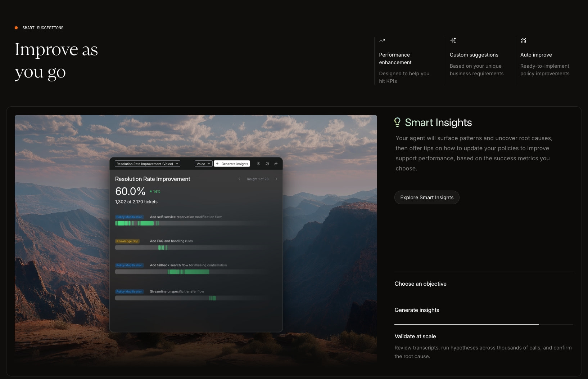The height and width of the screenshot is (379, 588).
Task: Click 'Ready-to-implement policy improvements' text
Action: [x=545, y=70]
